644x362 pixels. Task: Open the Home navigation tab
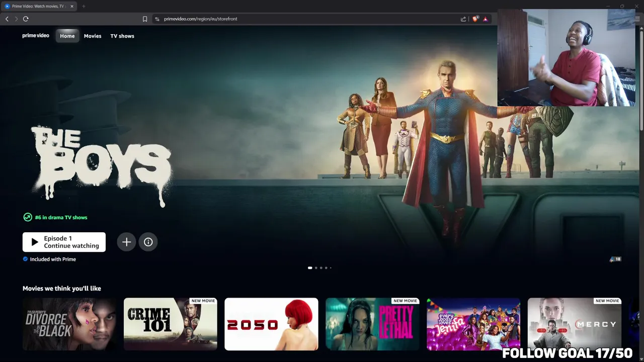(67, 36)
